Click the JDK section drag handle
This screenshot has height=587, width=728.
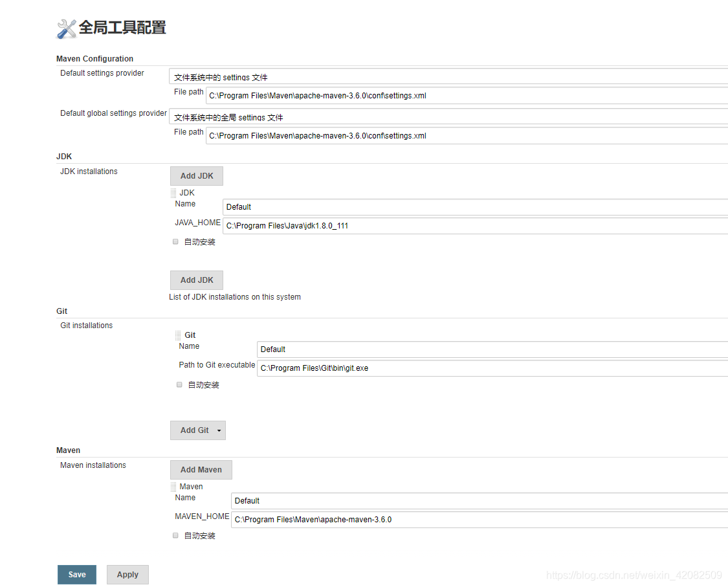[173, 193]
